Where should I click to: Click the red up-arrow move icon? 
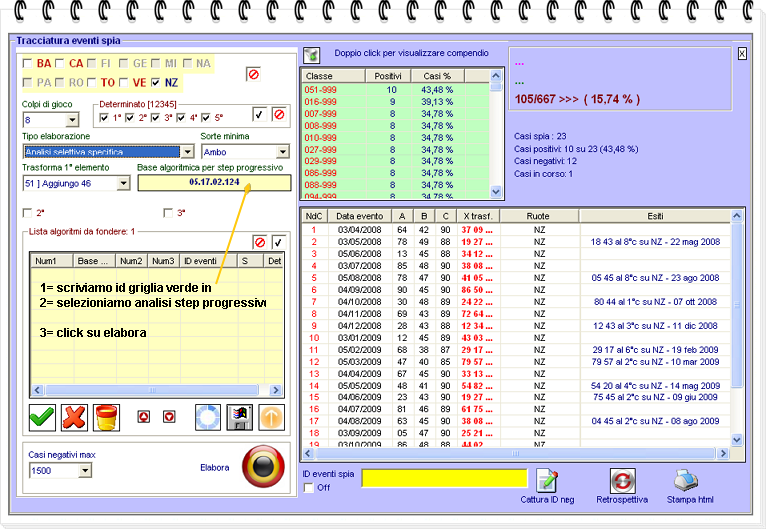[144, 417]
